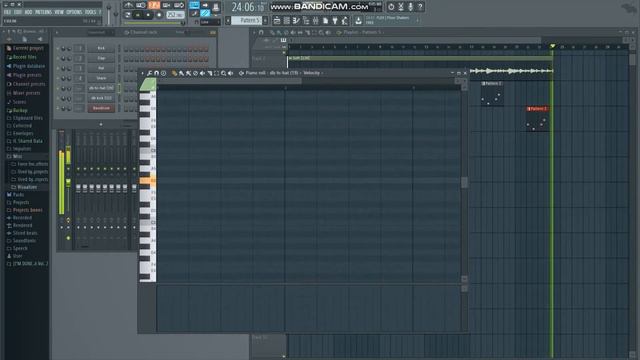
Task: Toggle mute LED on Kick channel
Action: point(58,48)
